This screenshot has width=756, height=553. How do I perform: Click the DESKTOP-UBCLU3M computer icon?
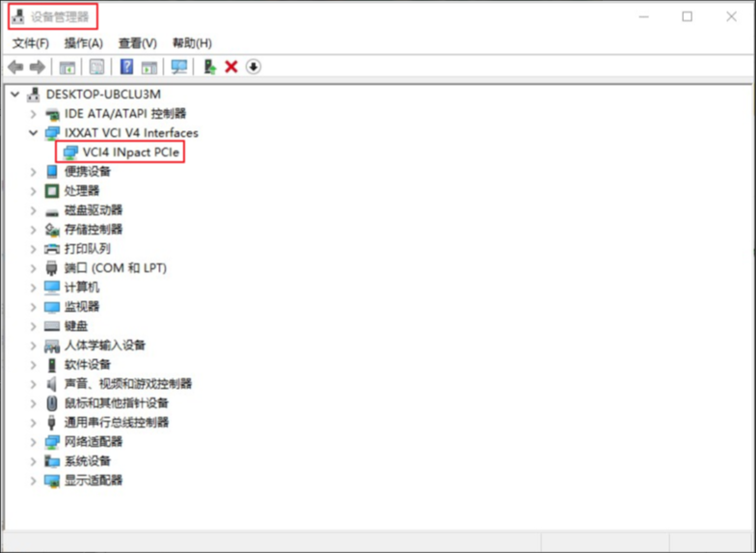pos(33,95)
